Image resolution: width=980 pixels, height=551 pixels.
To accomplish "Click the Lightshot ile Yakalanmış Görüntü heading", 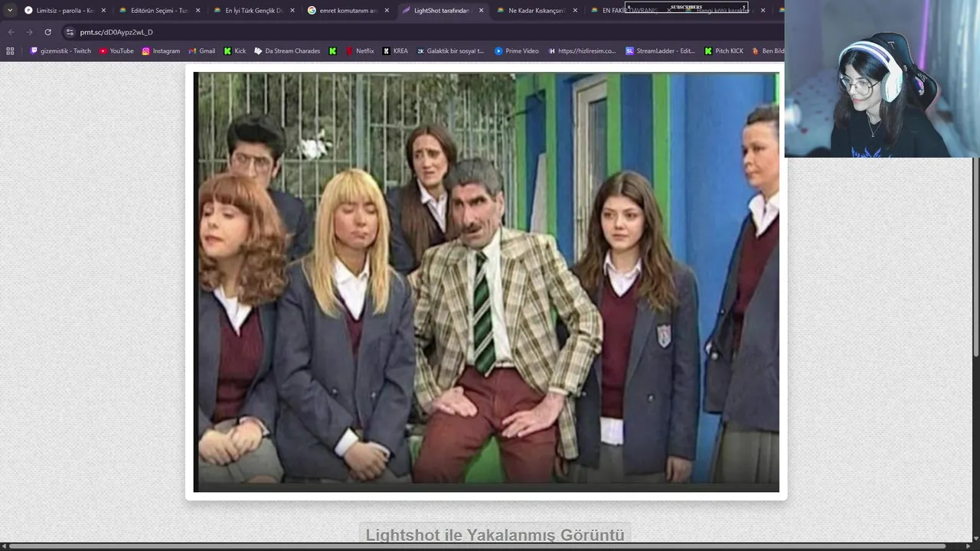I will [495, 535].
